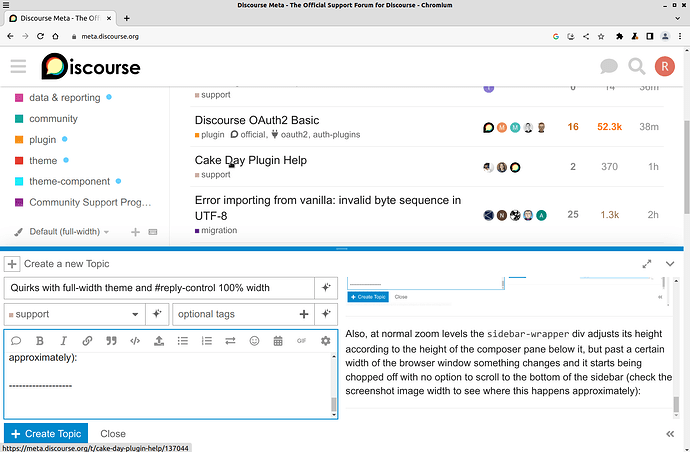The image size is (690, 452).
Task: Click the AI sparkle button beside category
Action: coord(157,314)
